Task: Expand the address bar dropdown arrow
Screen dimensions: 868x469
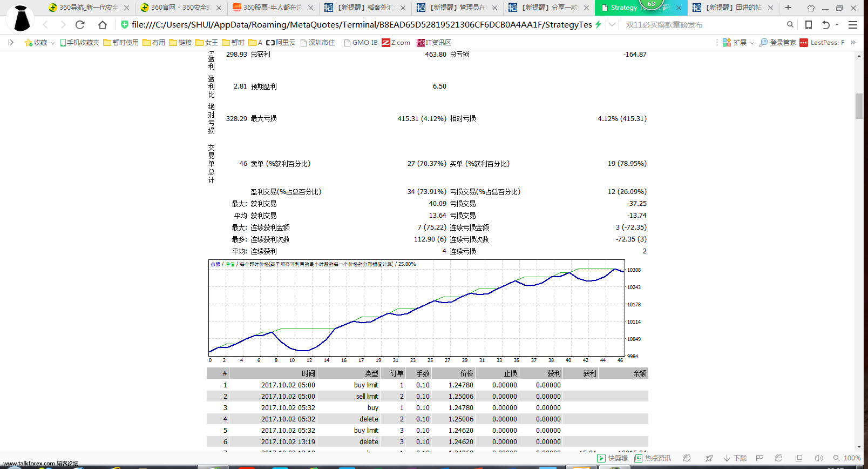Action: [612, 25]
